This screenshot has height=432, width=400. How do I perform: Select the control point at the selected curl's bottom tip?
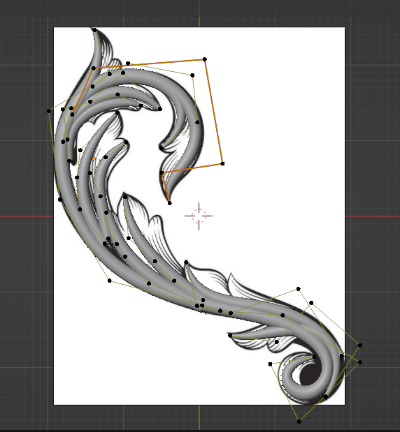169,203
